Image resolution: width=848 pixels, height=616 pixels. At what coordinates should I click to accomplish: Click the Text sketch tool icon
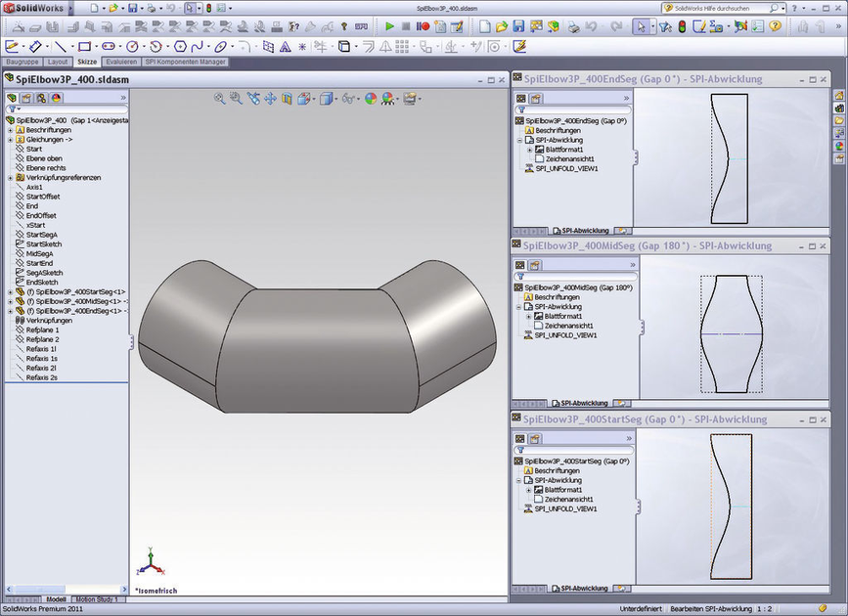(x=285, y=47)
